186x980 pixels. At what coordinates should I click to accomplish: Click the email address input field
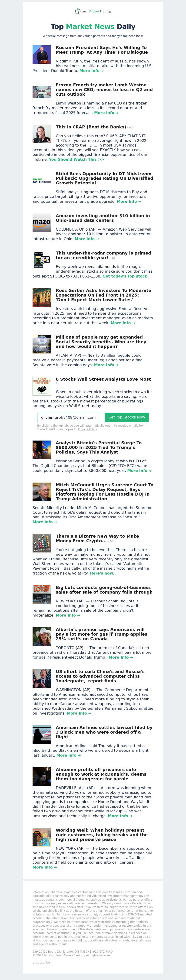coord(69,417)
